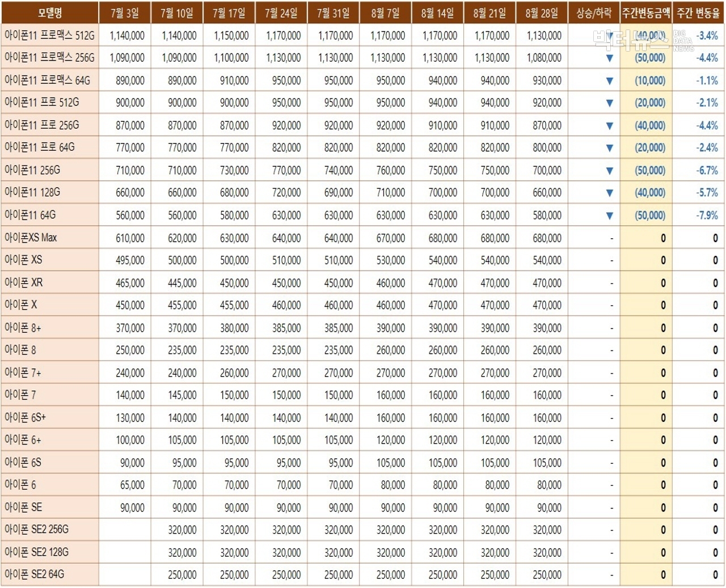This screenshot has width=726, height=588.
Task: Click the 아이폰11 프로 512G row label
Action: [x=42, y=103]
